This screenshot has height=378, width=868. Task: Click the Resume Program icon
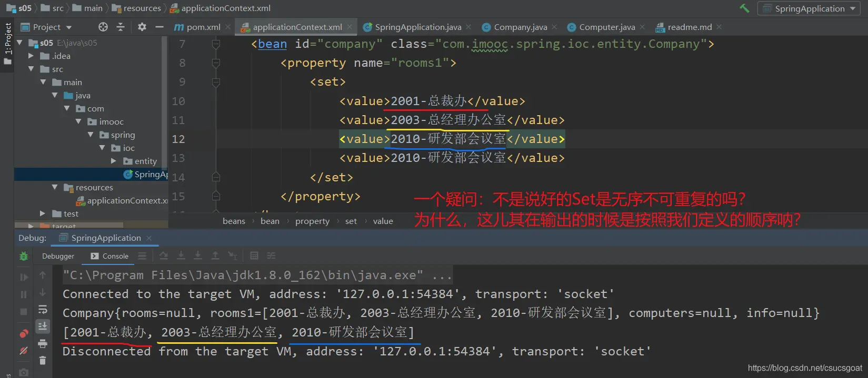click(x=24, y=277)
